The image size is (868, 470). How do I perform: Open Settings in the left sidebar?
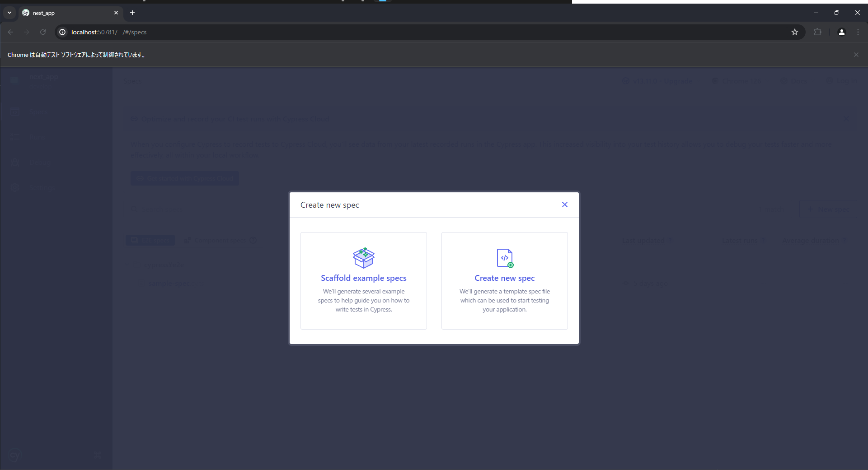pyautogui.click(x=56, y=187)
